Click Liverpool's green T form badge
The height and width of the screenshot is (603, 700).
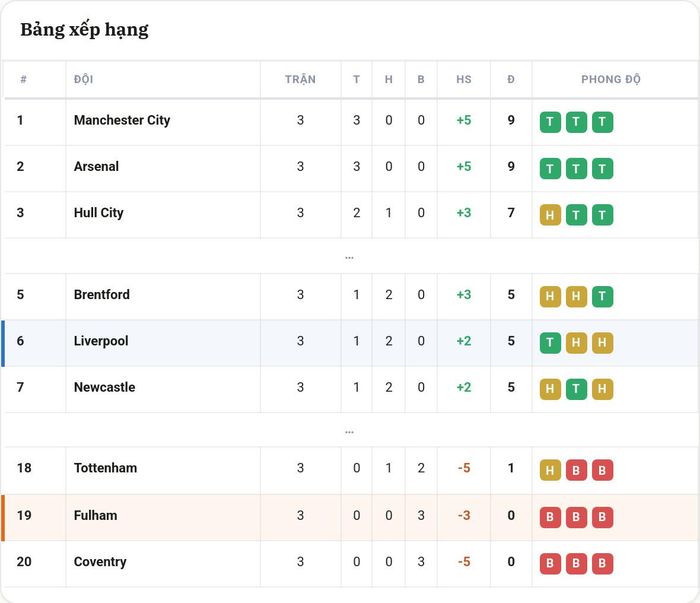pos(550,343)
